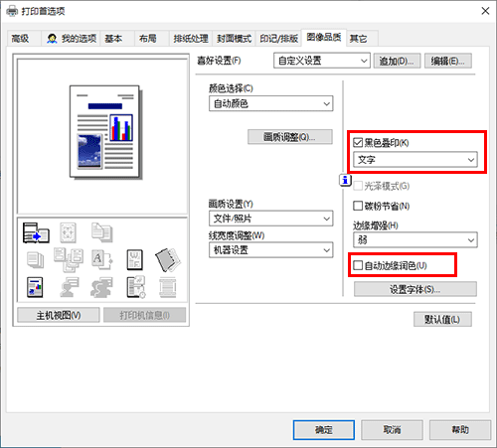Open the 颜色选择 dropdown showing 自动颜色
497x448 pixels.
tap(271, 103)
